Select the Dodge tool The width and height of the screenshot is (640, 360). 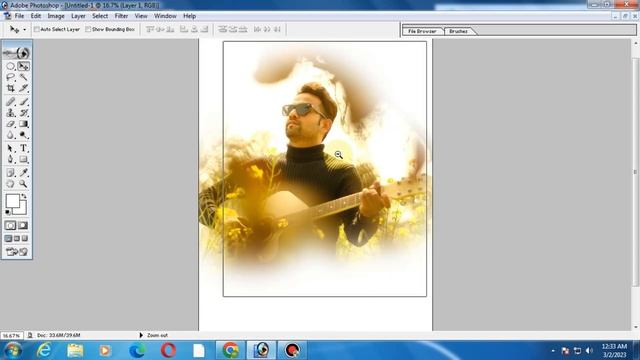(x=23, y=135)
